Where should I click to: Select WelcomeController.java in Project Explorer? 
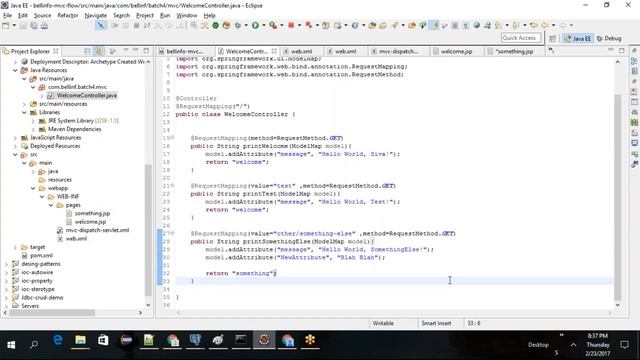click(x=87, y=96)
